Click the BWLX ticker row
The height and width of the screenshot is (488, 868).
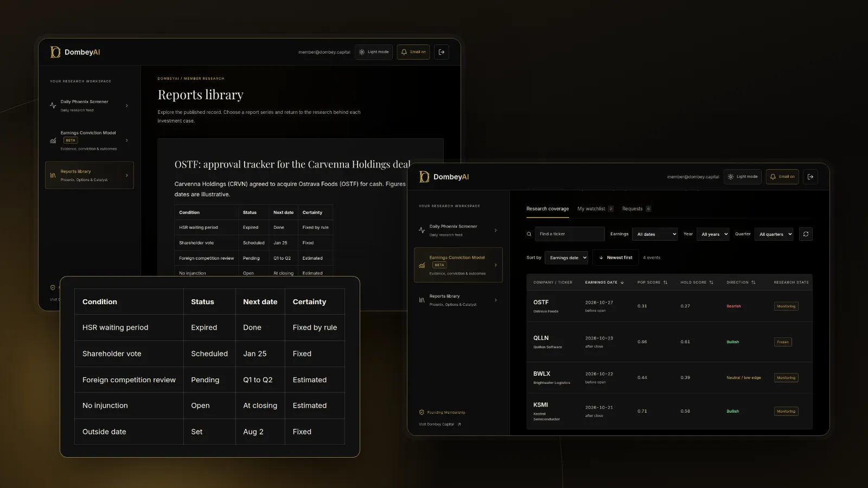click(x=669, y=378)
